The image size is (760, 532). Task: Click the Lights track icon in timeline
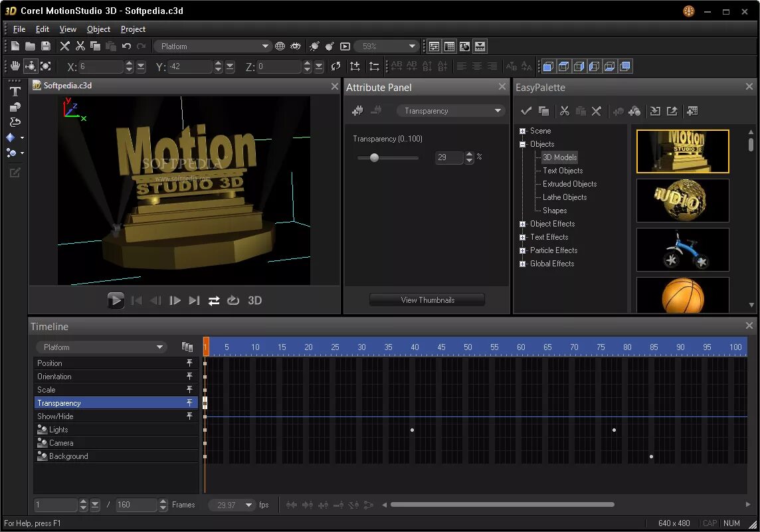click(x=43, y=430)
